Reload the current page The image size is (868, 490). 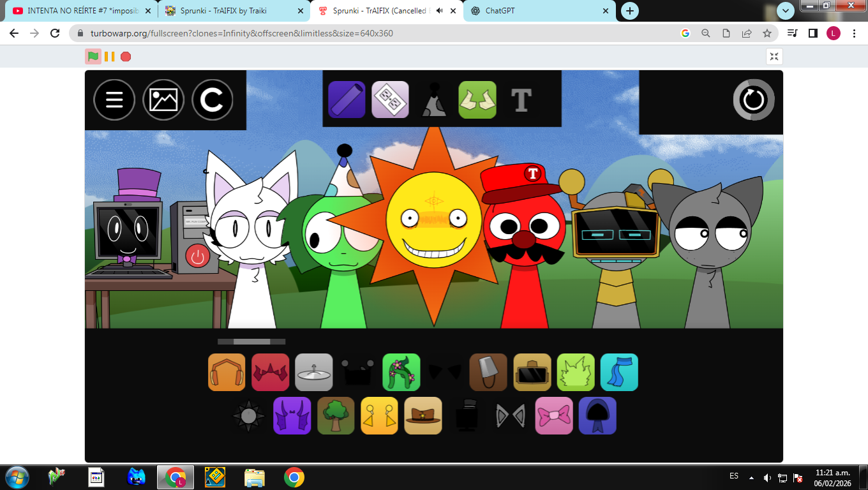click(56, 33)
